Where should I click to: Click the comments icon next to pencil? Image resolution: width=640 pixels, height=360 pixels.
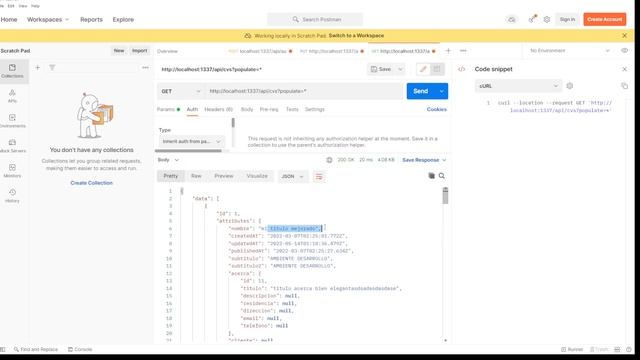coord(437,69)
